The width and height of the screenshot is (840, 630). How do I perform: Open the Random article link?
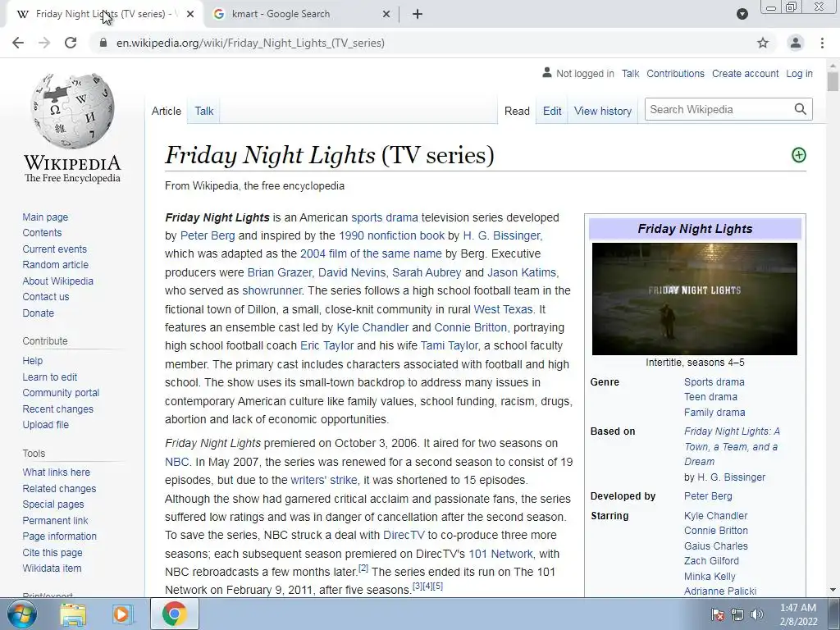tap(55, 265)
